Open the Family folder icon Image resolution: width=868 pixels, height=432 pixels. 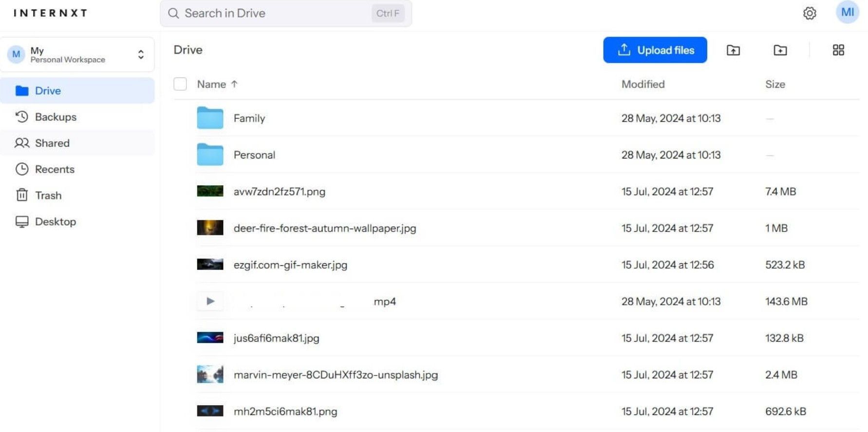coord(210,118)
